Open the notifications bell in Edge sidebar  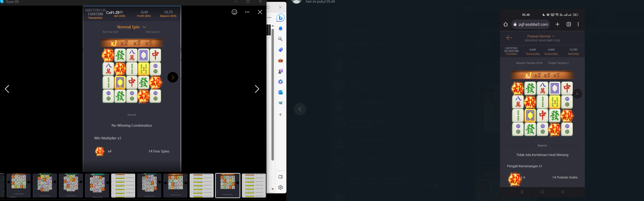(281, 28)
